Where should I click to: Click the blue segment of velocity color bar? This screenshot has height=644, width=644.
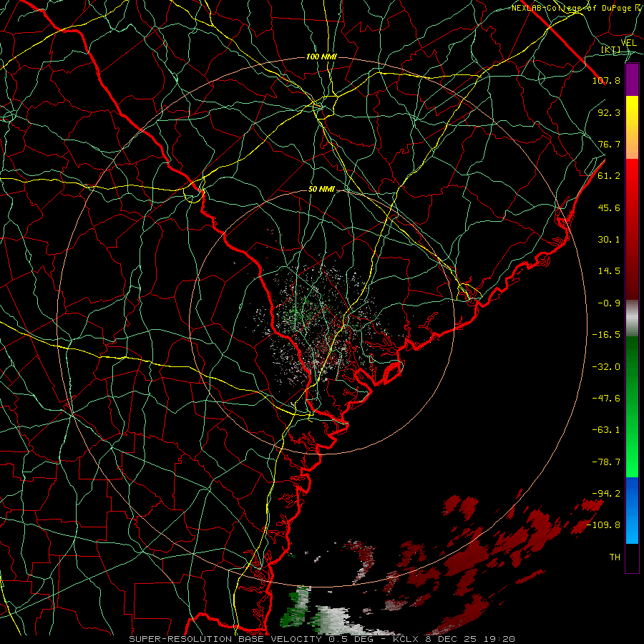632,510
